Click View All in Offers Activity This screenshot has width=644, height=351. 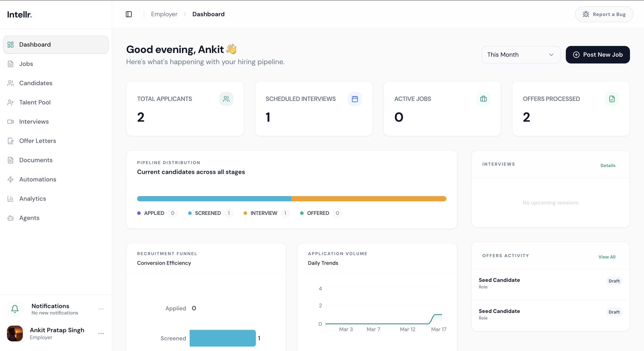[x=607, y=257]
